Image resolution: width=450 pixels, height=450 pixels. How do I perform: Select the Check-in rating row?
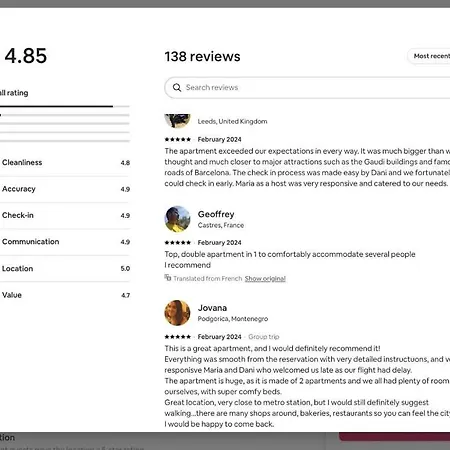pos(65,215)
